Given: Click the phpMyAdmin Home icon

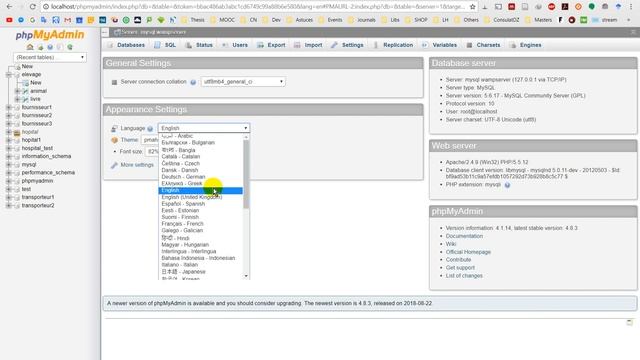Looking at the screenshot, I should point(30,47).
